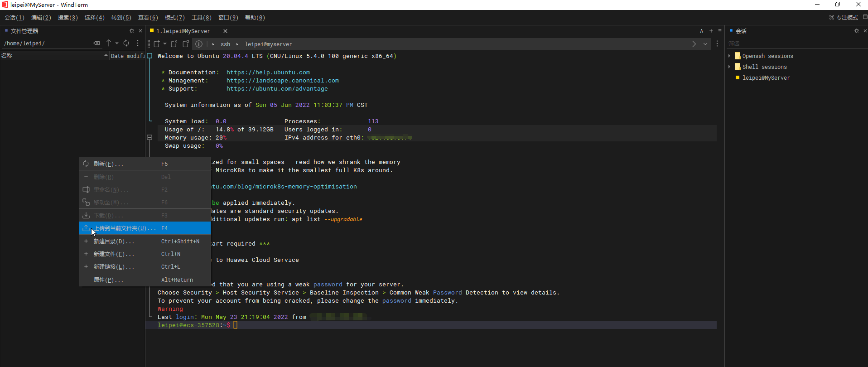
Task: Select Openssh sessions tree item
Action: tap(767, 56)
